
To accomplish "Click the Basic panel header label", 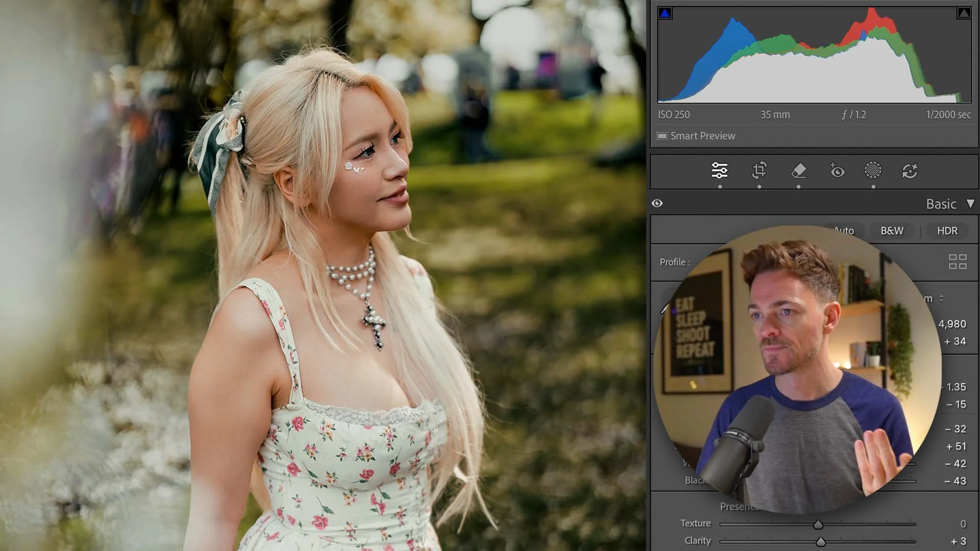I will coord(941,204).
